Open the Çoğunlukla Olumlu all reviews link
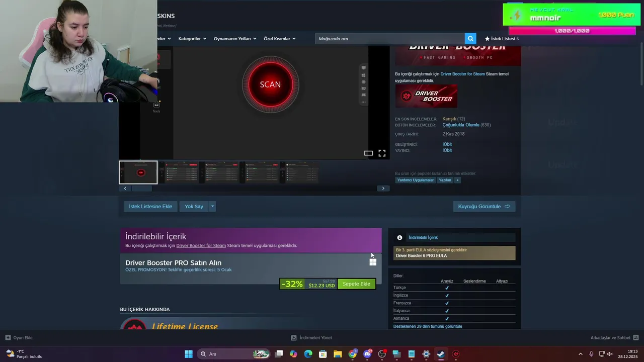 461,125
